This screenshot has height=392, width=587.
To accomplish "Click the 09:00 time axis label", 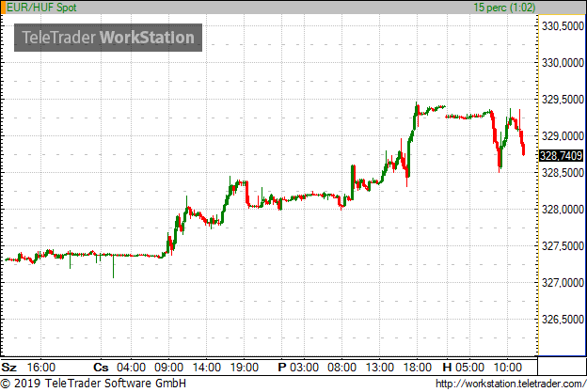I will [x=168, y=368].
